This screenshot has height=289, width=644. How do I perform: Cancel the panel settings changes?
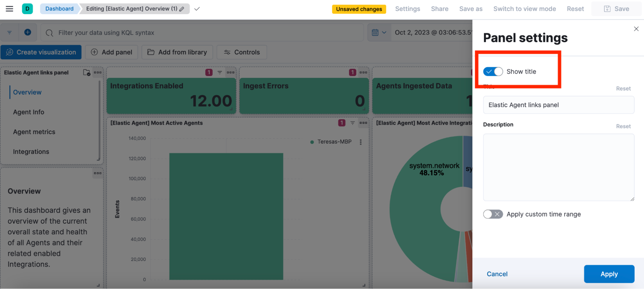click(497, 274)
